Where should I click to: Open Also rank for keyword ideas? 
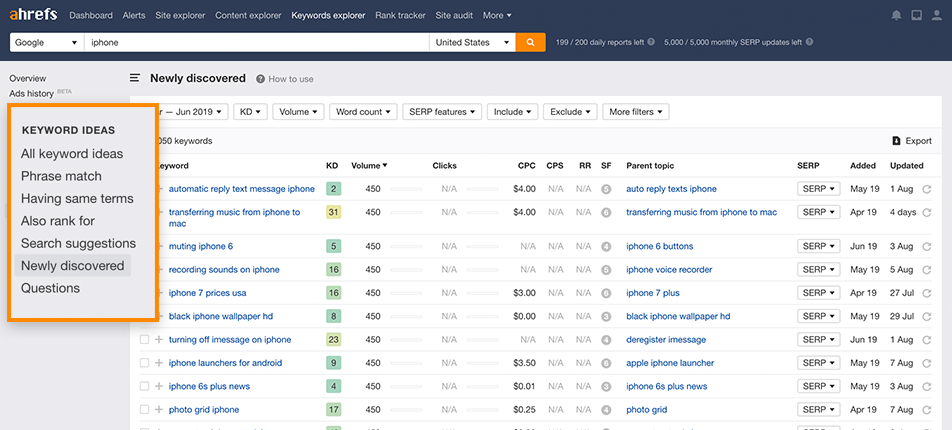point(58,221)
